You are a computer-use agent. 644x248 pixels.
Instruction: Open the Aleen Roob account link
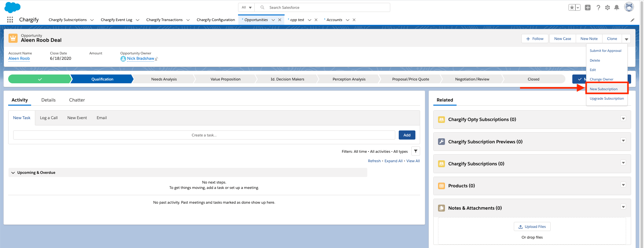pos(19,58)
